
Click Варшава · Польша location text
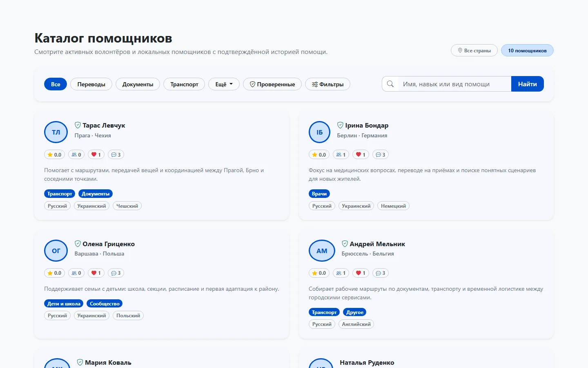coord(99,254)
